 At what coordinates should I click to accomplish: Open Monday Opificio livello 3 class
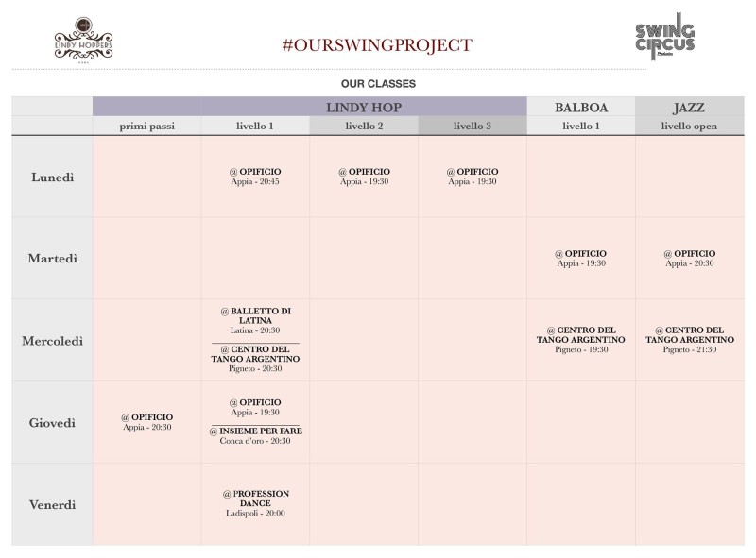click(472, 177)
